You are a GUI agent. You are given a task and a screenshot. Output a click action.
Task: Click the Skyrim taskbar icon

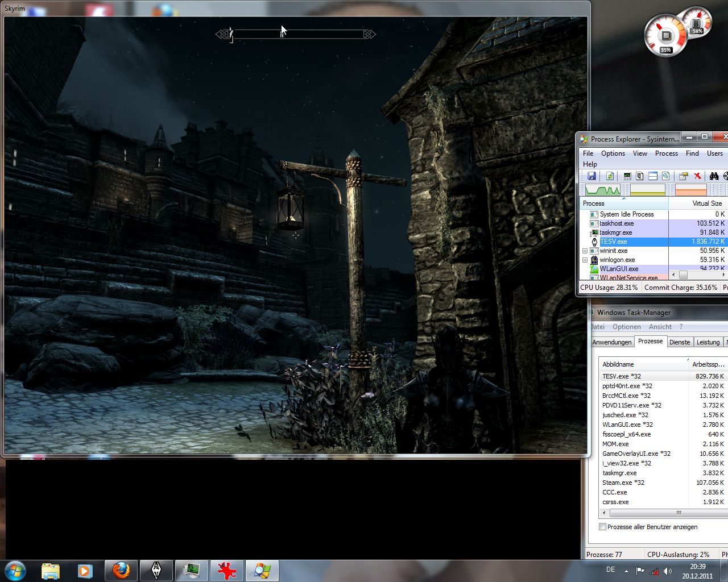(156, 570)
